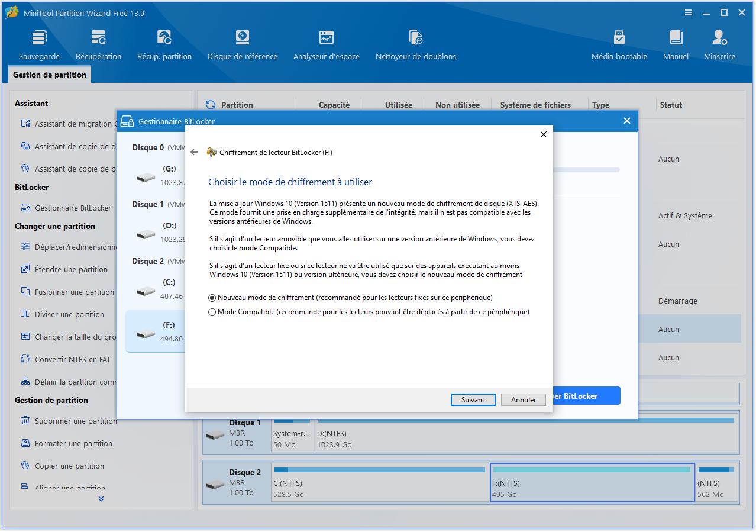Launch Récup. partition tool

[x=164, y=45]
